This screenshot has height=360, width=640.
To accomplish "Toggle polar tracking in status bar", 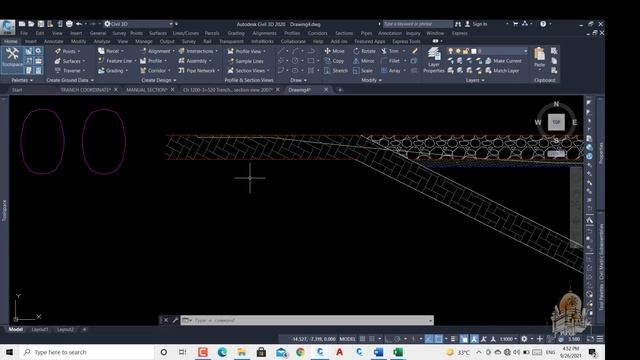I will click(x=397, y=339).
